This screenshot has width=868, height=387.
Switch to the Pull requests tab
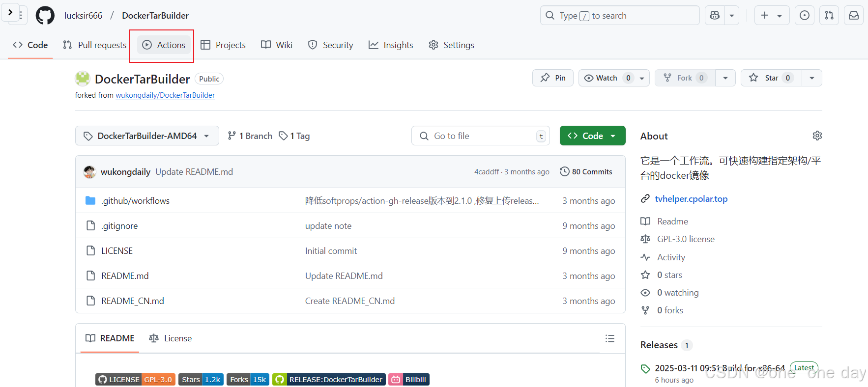pyautogui.click(x=95, y=45)
